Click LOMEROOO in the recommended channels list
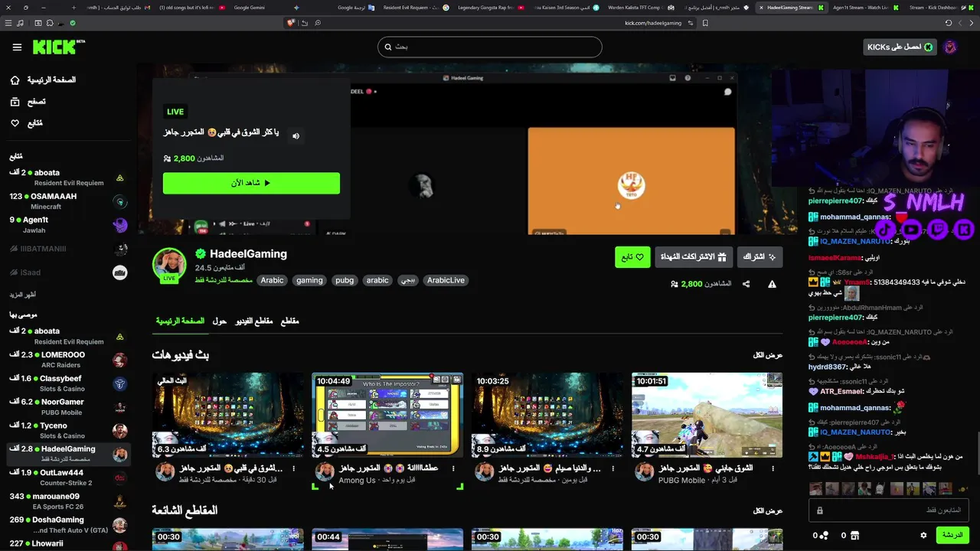980x551 pixels. [x=68, y=359]
